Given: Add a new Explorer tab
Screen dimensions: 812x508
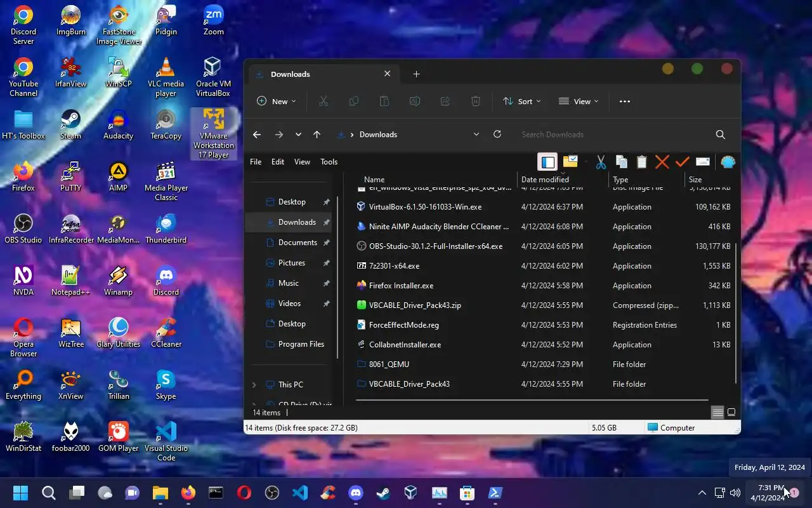Looking at the screenshot, I should click(x=416, y=74).
